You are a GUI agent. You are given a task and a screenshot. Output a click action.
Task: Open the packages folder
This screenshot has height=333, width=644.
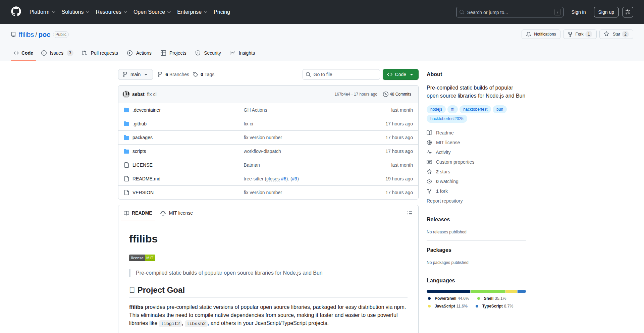coord(142,137)
